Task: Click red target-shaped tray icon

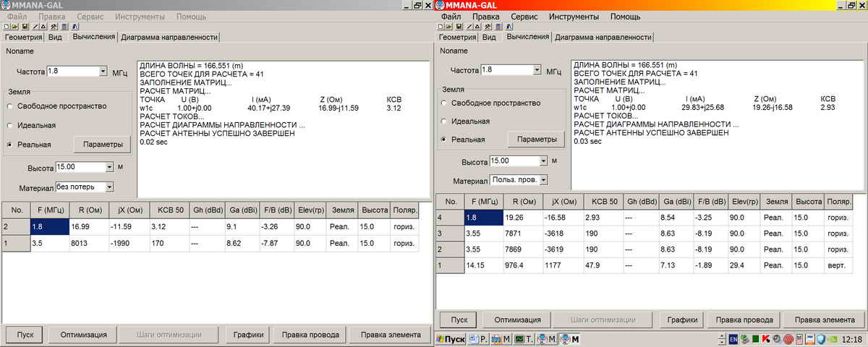Action: tap(788, 339)
